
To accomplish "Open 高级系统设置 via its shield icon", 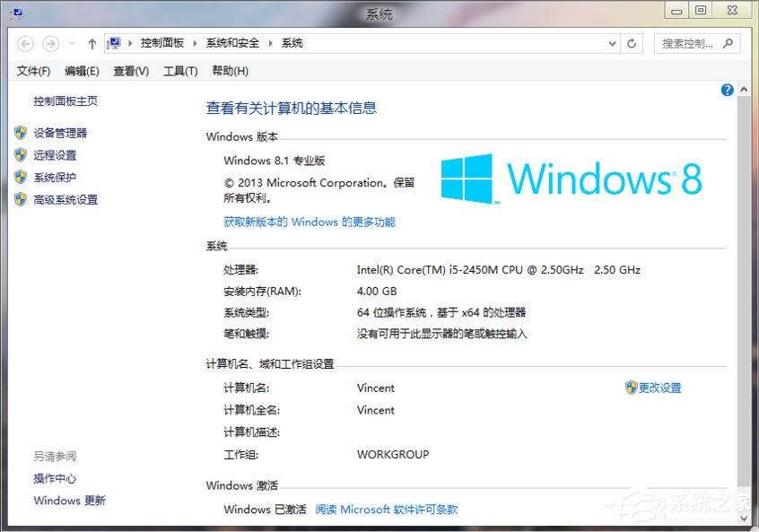I will point(20,199).
